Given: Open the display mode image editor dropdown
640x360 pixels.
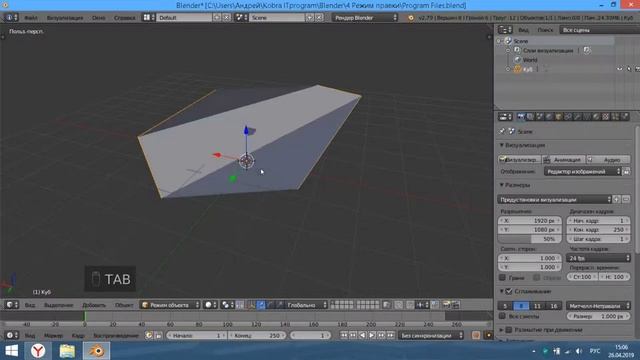Looking at the screenshot, I should [582, 172].
